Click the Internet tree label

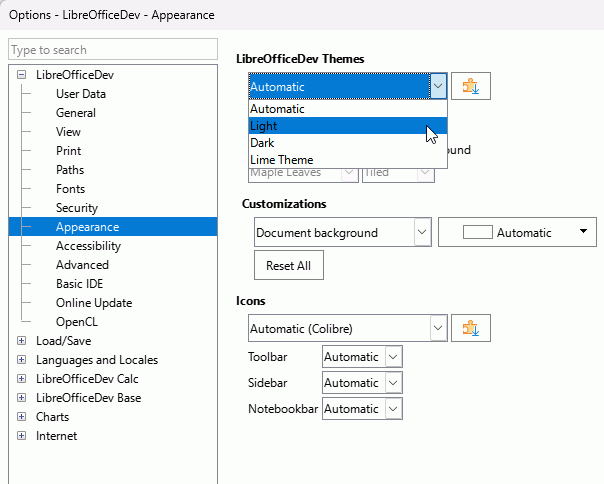57,435
